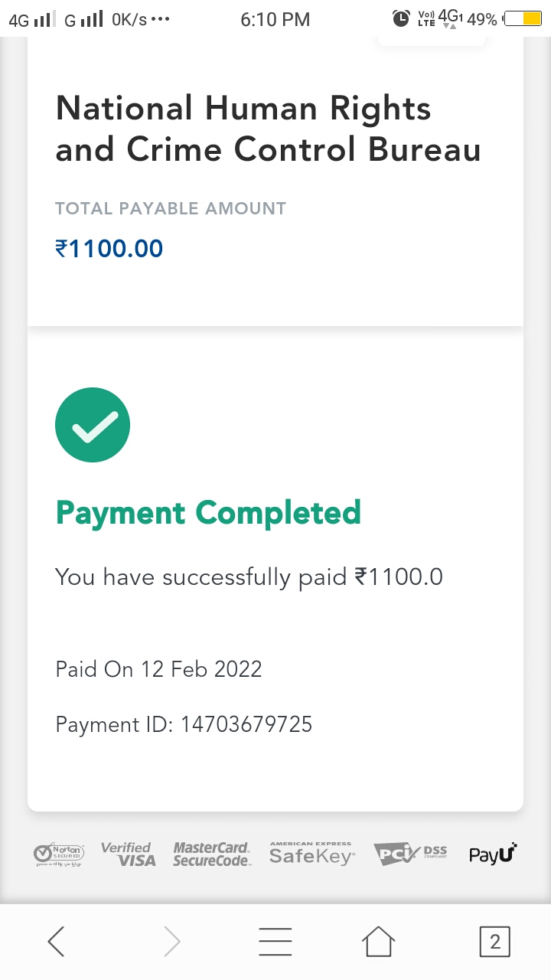The width and height of the screenshot is (551, 980).
Task: Go to the browser home page
Action: pos(380,942)
